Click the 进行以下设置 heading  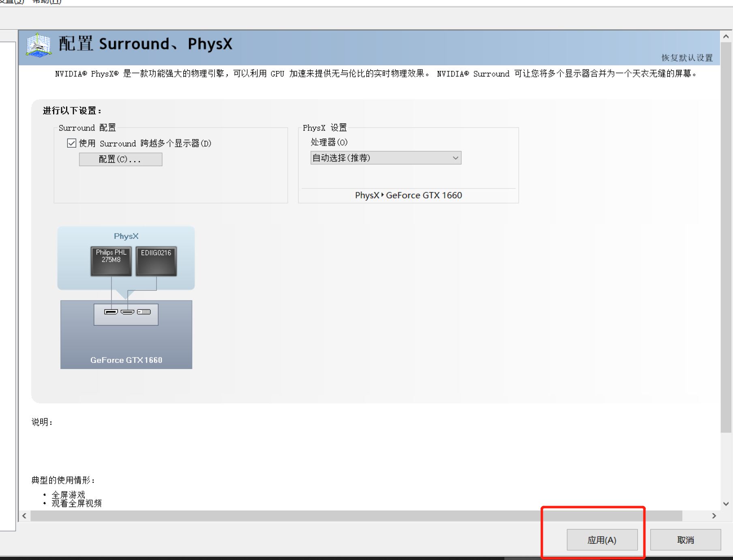coord(72,111)
